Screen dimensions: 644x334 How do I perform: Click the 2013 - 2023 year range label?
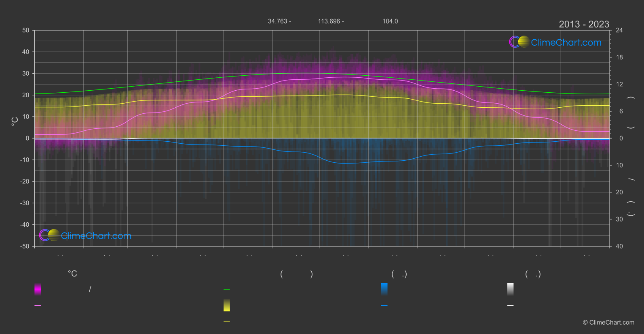[584, 24]
